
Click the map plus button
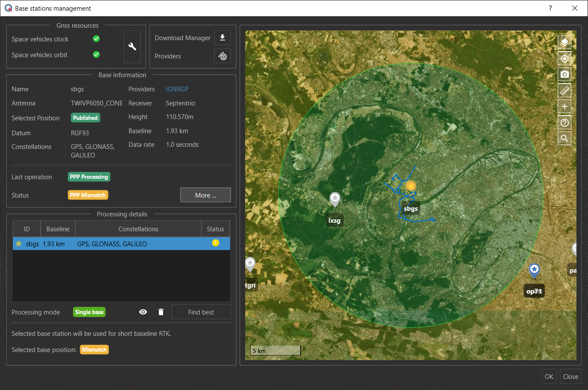tap(565, 106)
